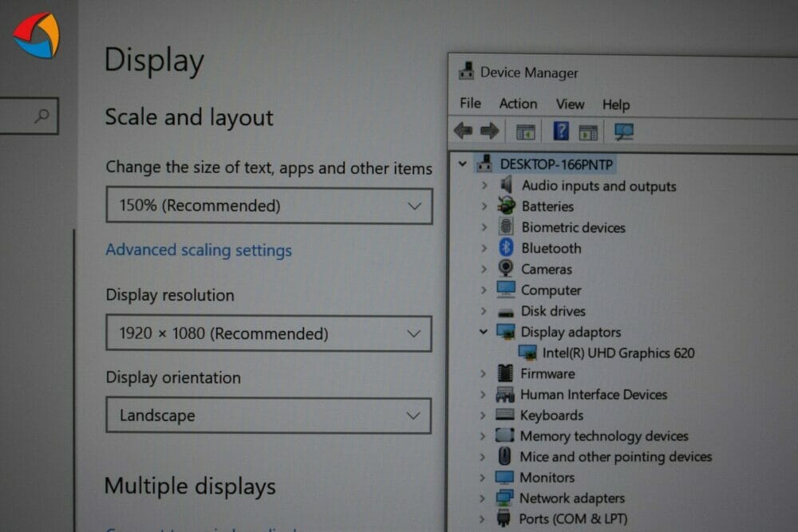The height and width of the screenshot is (532, 798).
Task: Click the Forward arrow in Device Manager toolbar
Action: coord(490,132)
